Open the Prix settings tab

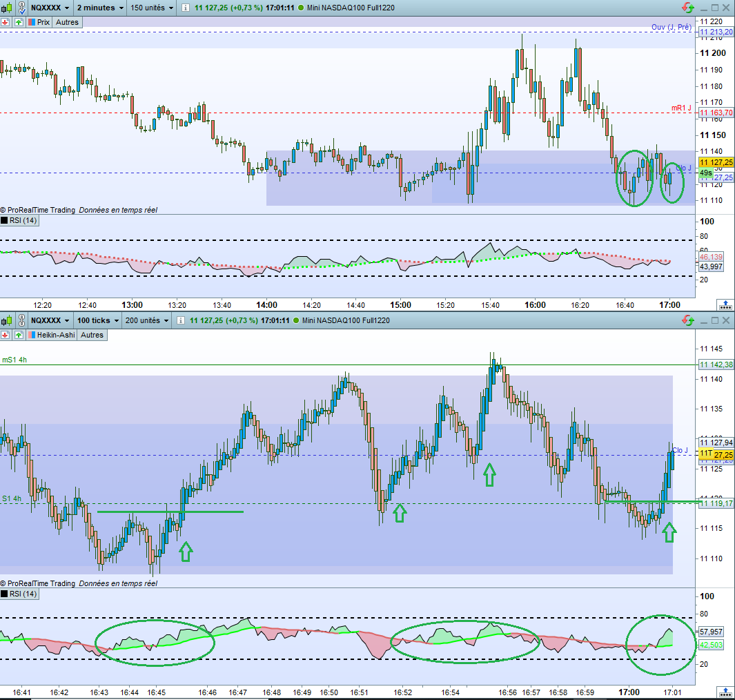(39, 22)
